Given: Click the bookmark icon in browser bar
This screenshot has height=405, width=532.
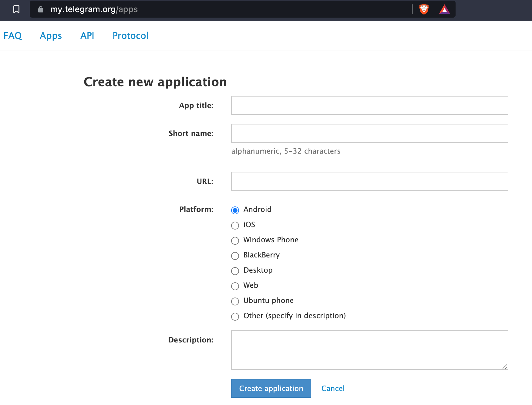Looking at the screenshot, I should coord(16,9).
